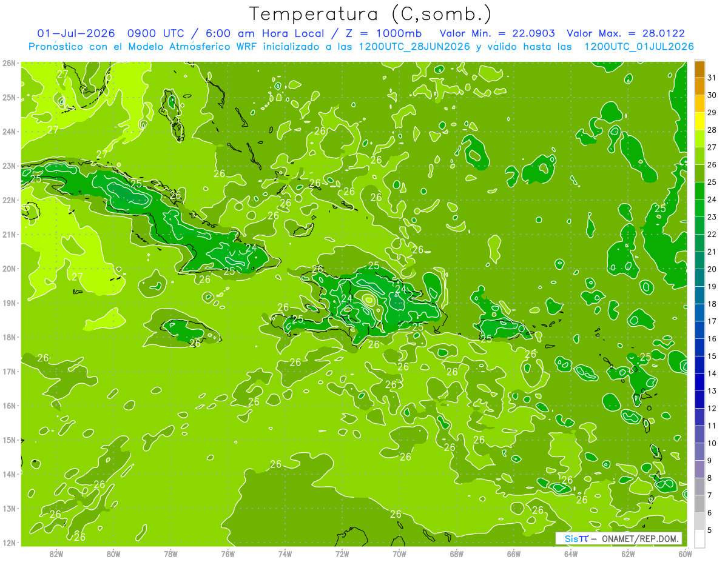The height and width of the screenshot is (562, 728).
Task: Click the 22N latitude axis label
Action: coord(9,200)
